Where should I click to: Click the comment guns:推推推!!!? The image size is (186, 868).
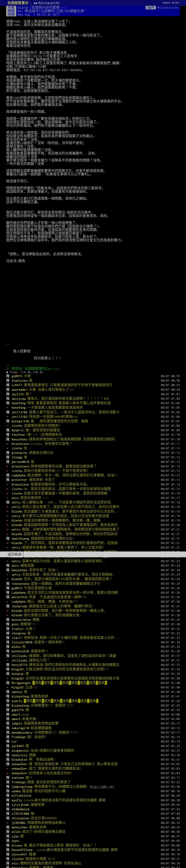click(93, 624)
